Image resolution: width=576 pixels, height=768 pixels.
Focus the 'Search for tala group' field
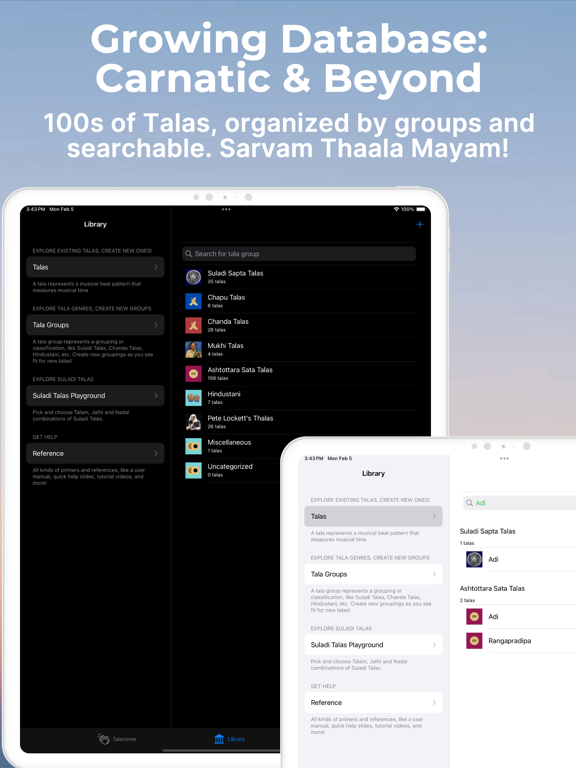[299, 254]
